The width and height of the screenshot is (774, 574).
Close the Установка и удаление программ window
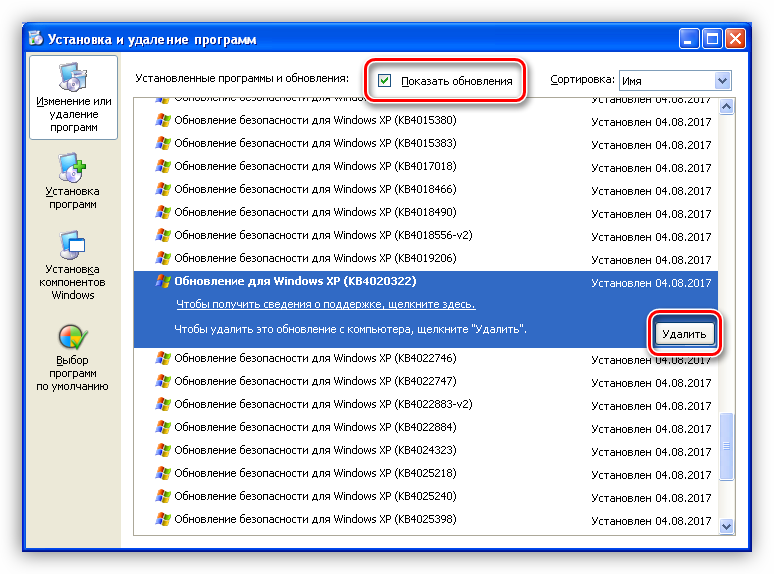(x=735, y=38)
